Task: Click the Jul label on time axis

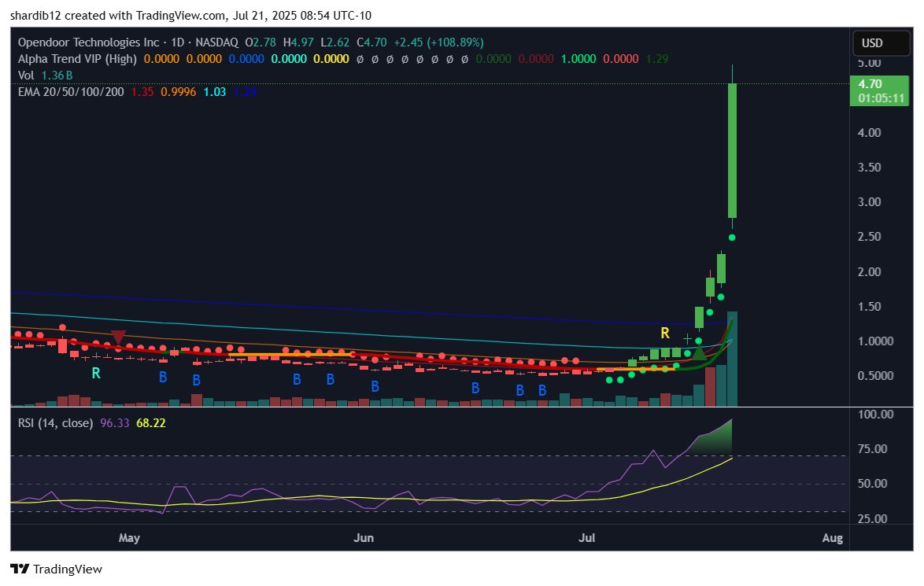Action: (x=587, y=538)
